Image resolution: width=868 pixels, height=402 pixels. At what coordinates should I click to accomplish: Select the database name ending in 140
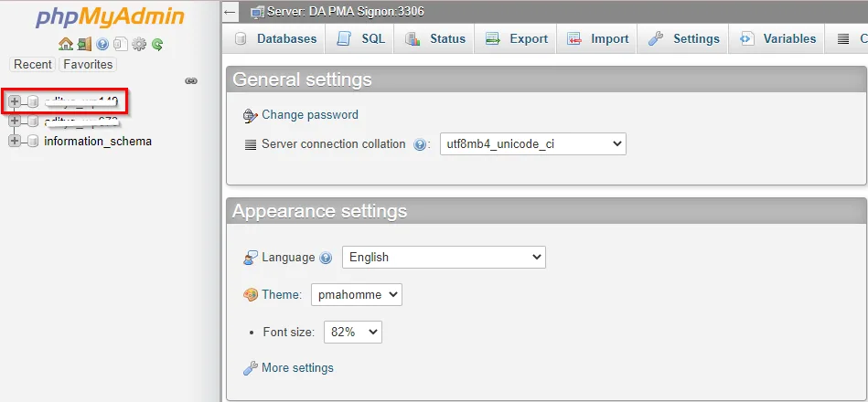81,101
